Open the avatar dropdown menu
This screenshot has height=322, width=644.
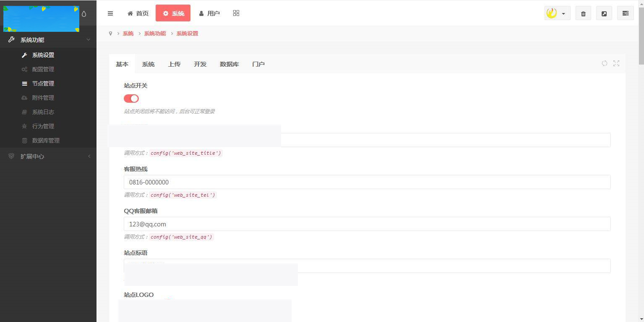coord(557,13)
